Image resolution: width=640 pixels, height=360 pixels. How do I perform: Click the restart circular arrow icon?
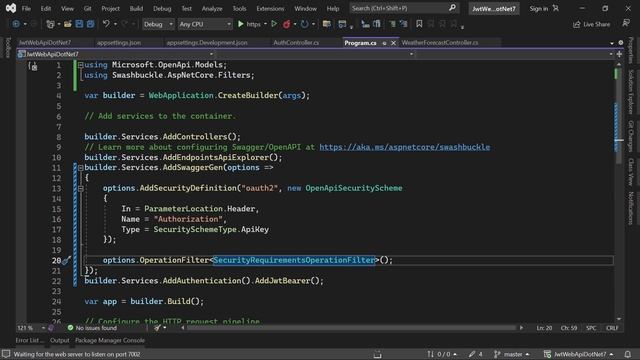click(304, 24)
